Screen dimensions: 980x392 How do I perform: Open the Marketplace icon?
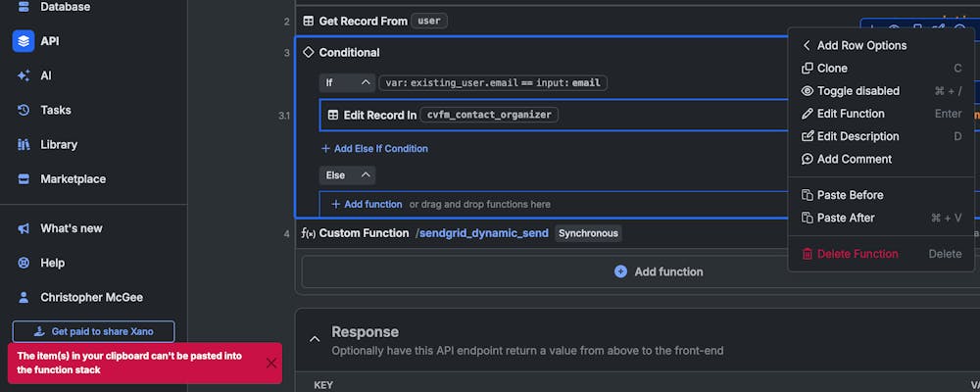tap(24, 179)
